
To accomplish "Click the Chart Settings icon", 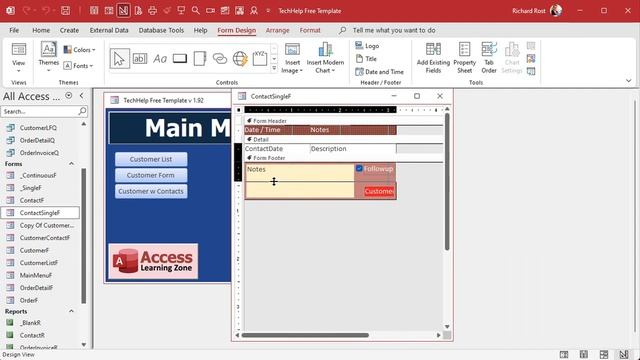I will point(512,58).
